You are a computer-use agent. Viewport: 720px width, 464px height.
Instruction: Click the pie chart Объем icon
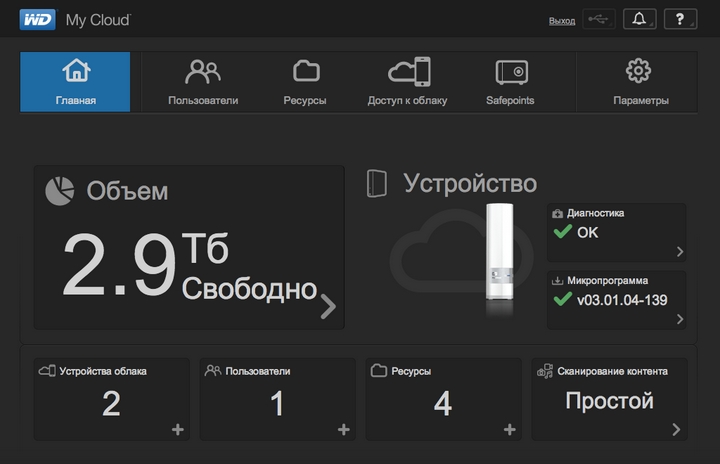coord(60,191)
